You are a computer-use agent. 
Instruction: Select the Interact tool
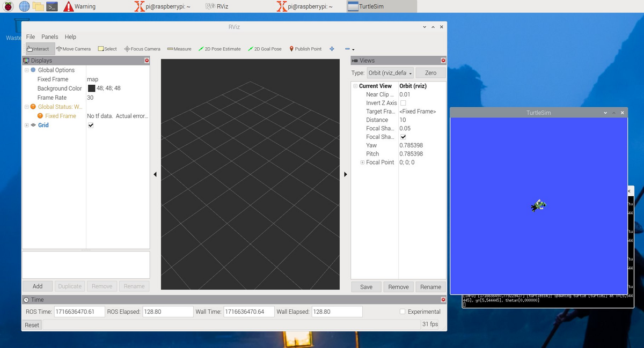pos(38,49)
